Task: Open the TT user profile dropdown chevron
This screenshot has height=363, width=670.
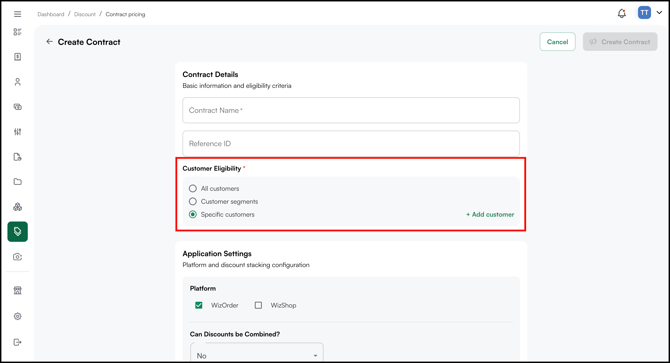Action: [659, 13]
